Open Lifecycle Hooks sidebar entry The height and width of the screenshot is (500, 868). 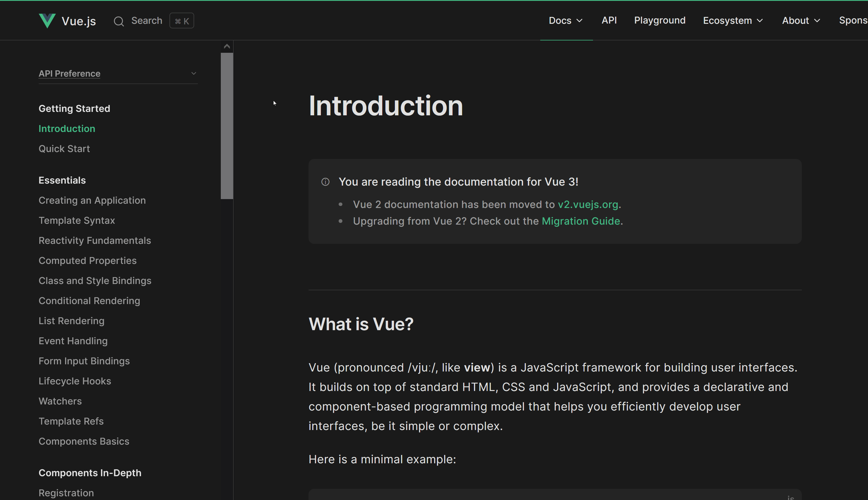click(x=75, y=381)
